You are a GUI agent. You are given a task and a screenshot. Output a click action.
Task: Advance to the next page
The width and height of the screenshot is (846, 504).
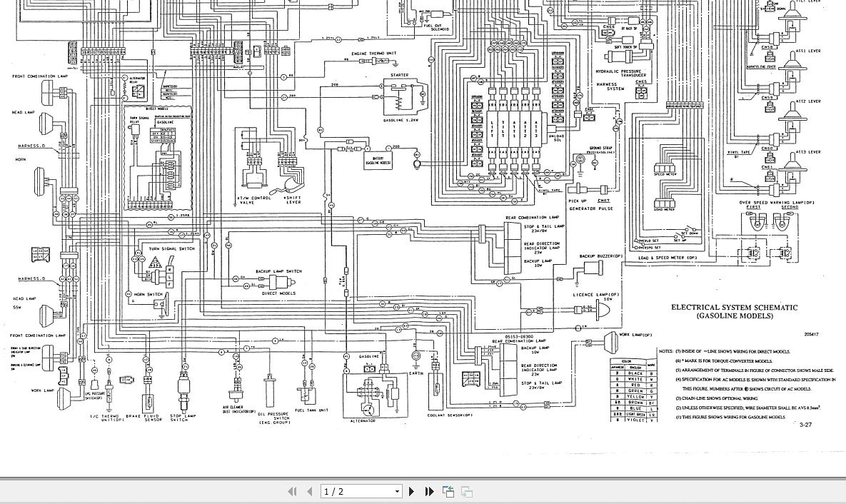tap(411, 491)
